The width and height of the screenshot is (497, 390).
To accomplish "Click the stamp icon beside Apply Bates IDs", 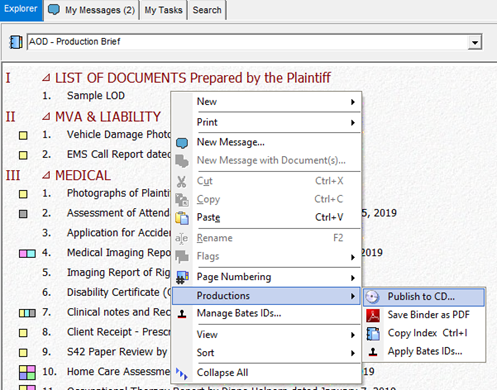I will [373, 352].
